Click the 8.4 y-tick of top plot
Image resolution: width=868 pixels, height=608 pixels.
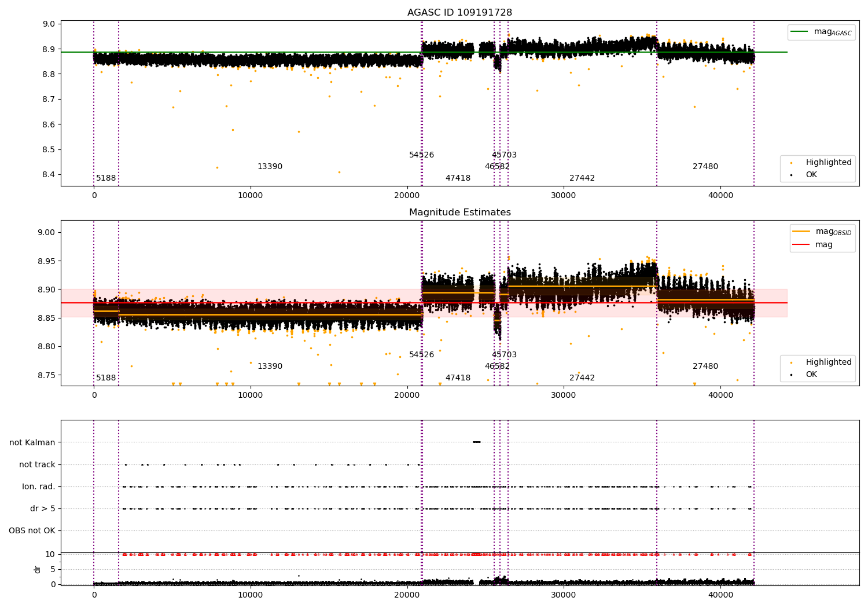coord(49,175)
